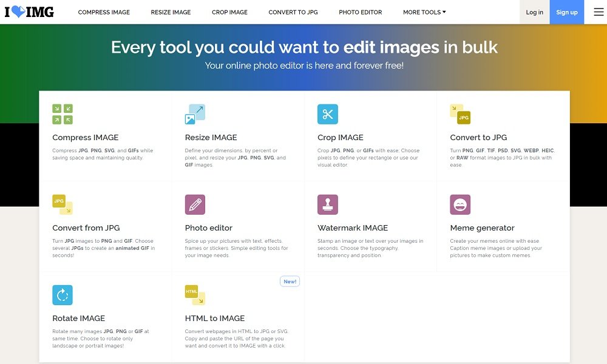
Task: Click the iLoveIMG logo
Action: [29, 12]
